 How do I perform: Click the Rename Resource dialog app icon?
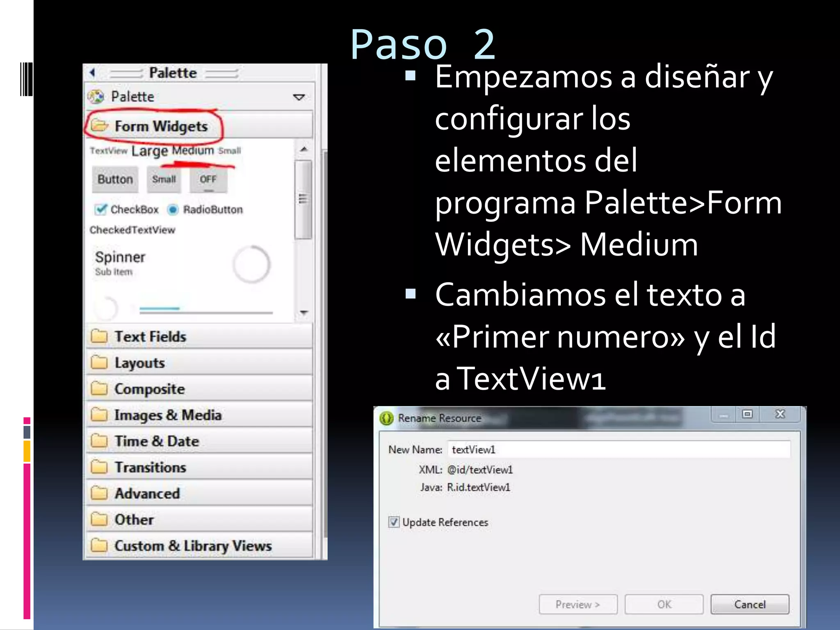click(386, 418)
